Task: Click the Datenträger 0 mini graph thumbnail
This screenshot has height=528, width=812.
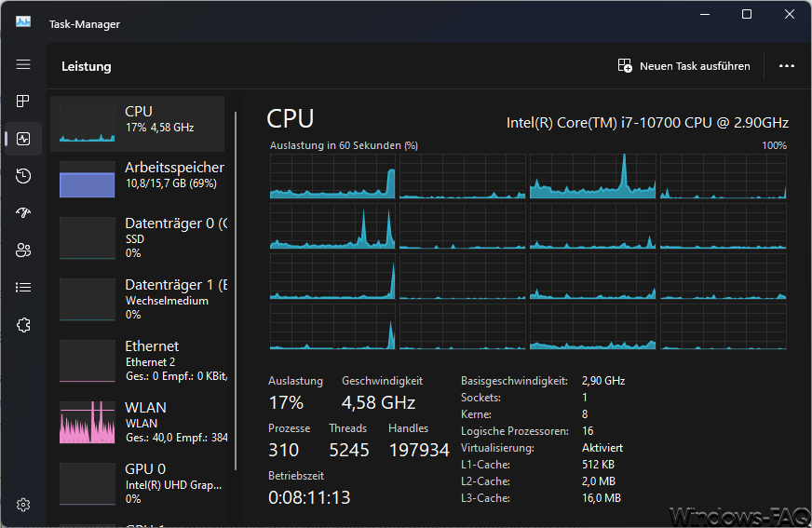Action: tap(87, 237)
